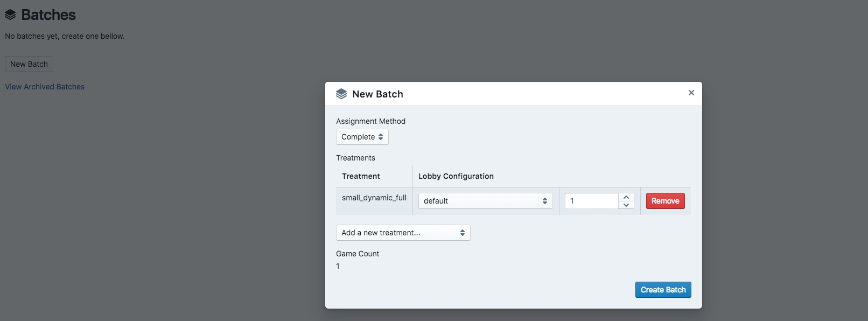Viewport: 868px width, 321px height.
Task: Increment the treatment count stepper up arrow
Action: [626, 197]
